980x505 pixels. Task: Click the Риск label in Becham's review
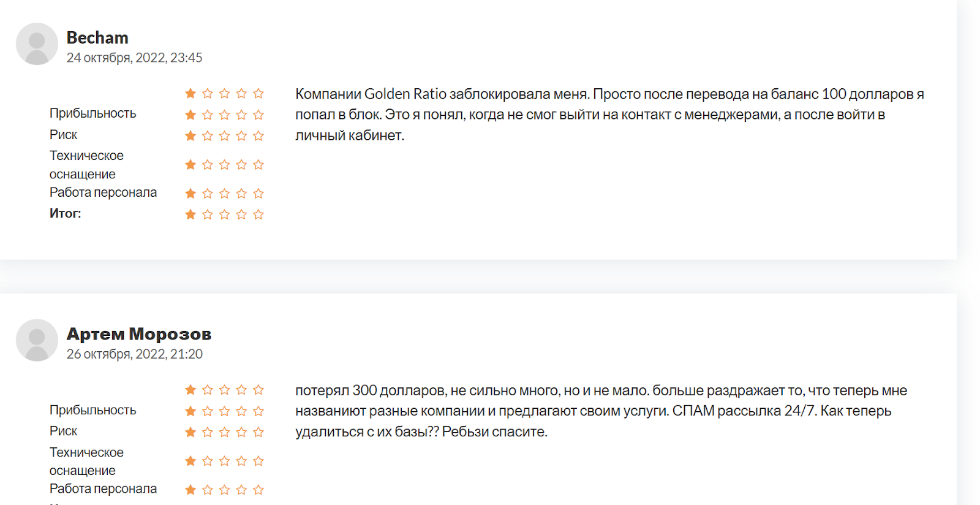point(63,135)
